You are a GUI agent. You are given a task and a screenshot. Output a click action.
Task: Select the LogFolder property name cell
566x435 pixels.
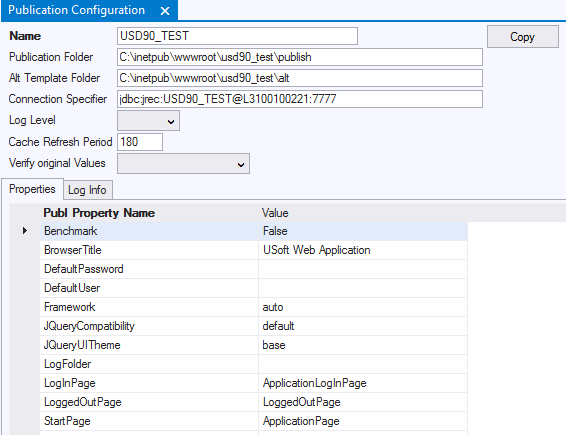[149, 364]
